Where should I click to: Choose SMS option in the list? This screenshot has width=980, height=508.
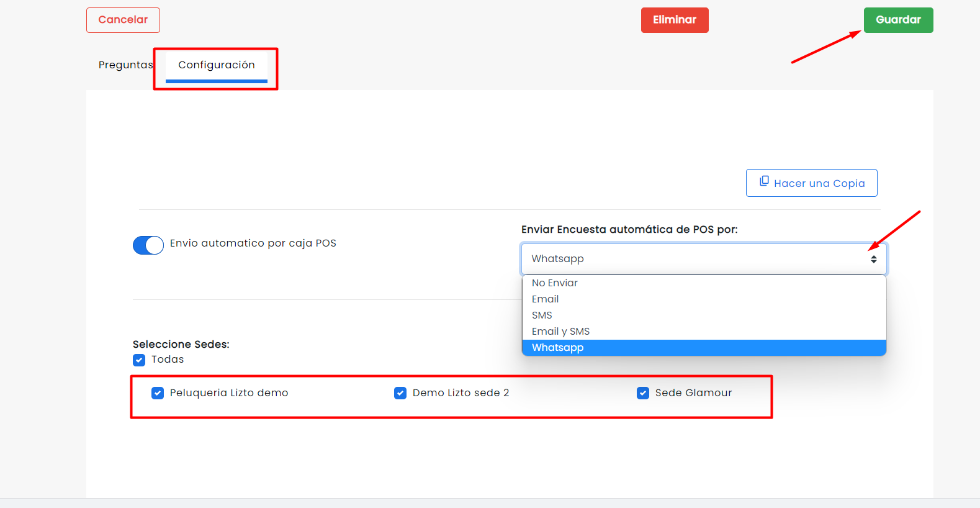704,315
